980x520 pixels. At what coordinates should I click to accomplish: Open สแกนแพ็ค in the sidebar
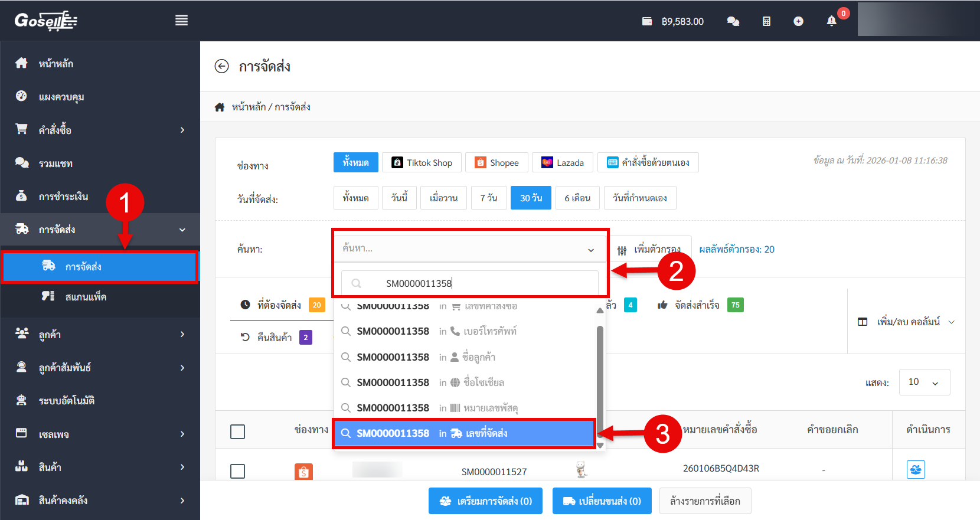coord(86,297)
